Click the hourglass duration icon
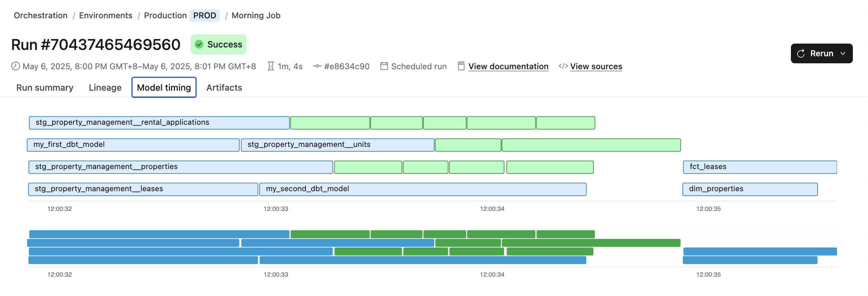Image resolution: width=868 pixels, height=296 pixels. pyautogui.click(x=271, y=66)
